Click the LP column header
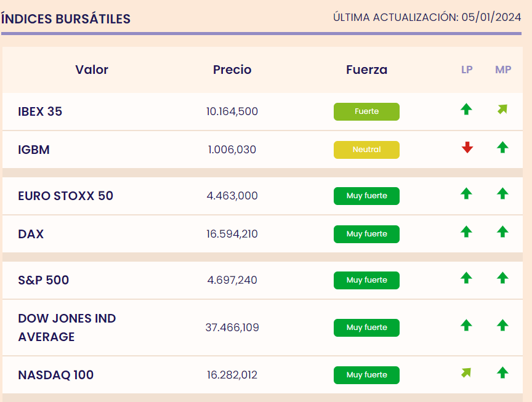The height and width of the screenshot is (402, 532). click(x=467, y=70)
